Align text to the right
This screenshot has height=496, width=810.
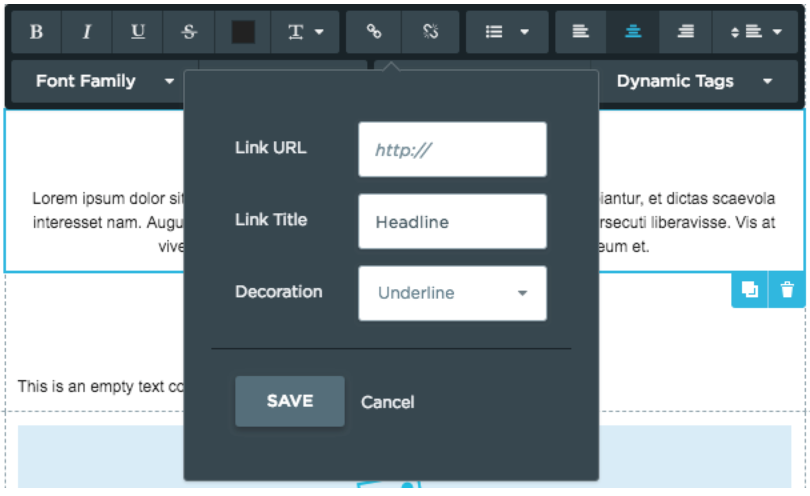click(x=685, y=32)
